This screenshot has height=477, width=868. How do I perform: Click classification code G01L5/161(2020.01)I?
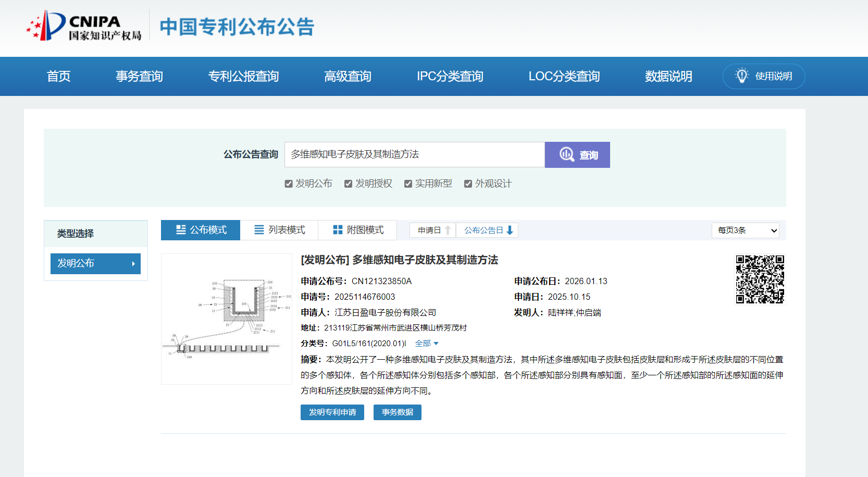(369, 344)
